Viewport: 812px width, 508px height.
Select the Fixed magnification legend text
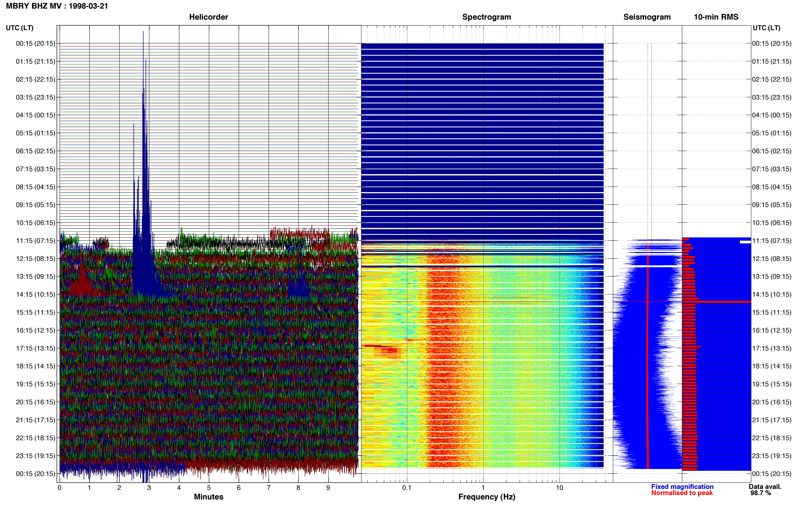coord(682,486)
